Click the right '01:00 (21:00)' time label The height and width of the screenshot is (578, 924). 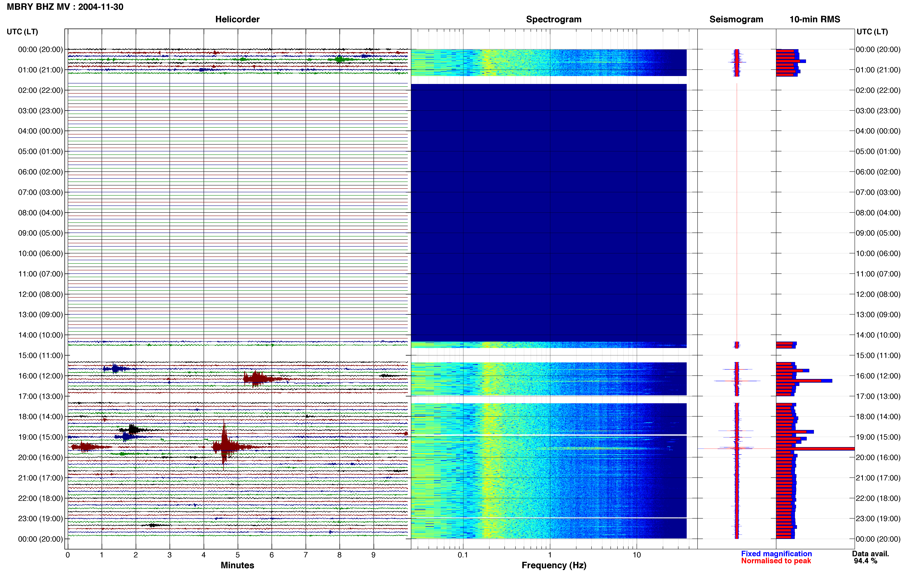pyautogui.click(x=878, y=70)
